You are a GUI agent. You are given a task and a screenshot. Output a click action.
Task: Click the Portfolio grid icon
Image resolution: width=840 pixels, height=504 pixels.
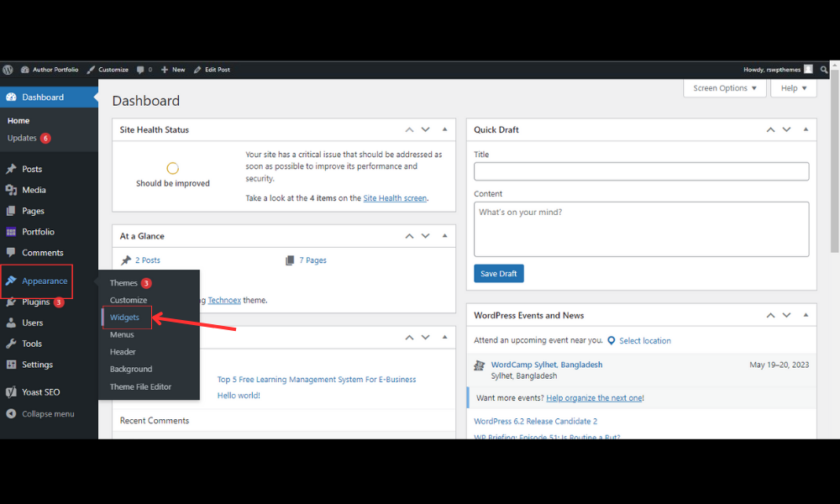point(11,231)
